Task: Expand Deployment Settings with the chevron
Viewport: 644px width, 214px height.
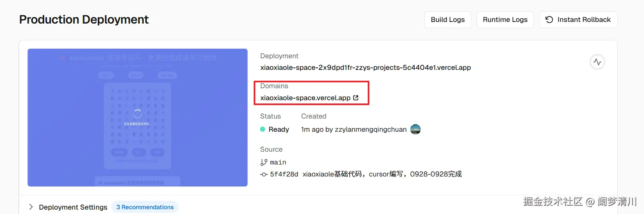Action: point(31,207)
